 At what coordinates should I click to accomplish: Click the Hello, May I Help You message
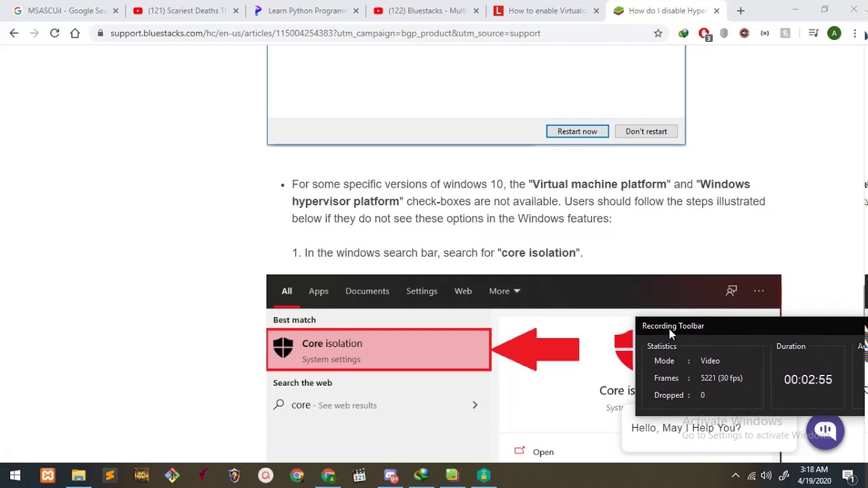686,428
